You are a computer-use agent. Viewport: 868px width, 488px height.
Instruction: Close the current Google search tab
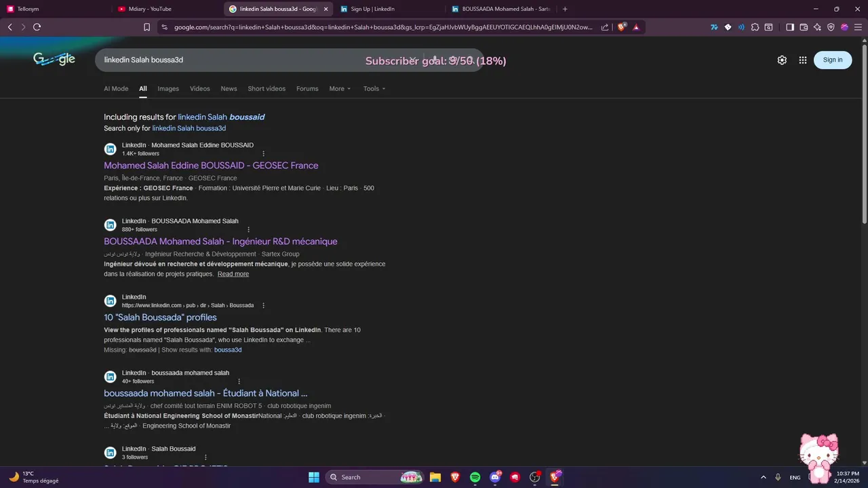coord(326,9)
